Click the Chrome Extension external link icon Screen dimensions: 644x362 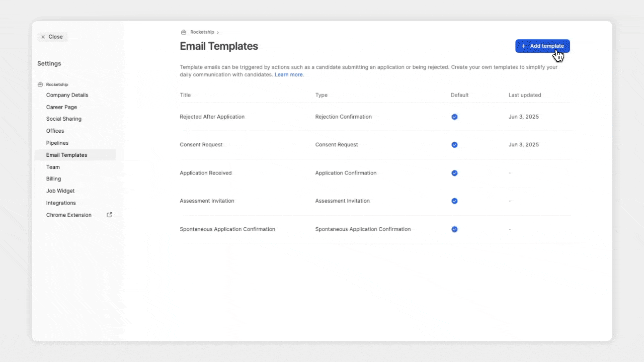[109, 215]
